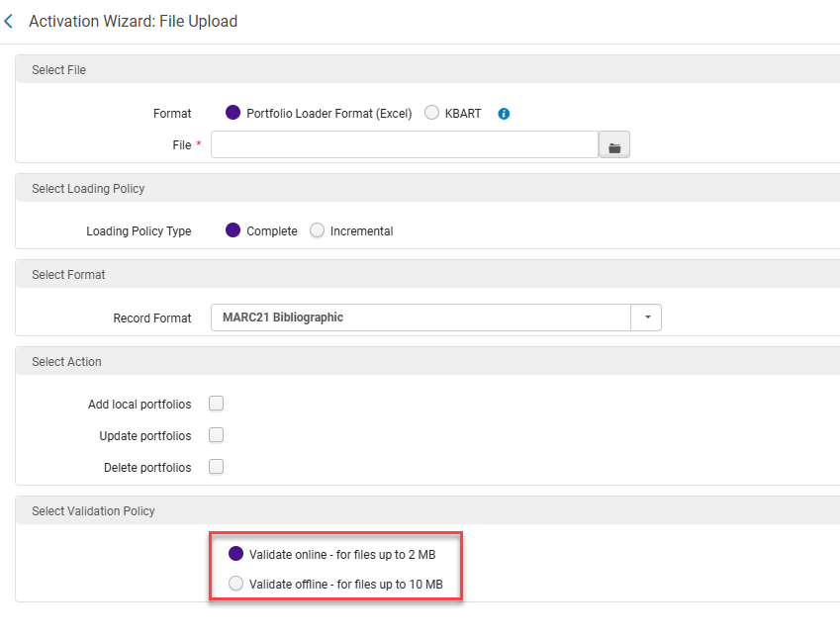840x637 pixels.
Task: Click the Select Loading Policy section header
Action: 88,188
